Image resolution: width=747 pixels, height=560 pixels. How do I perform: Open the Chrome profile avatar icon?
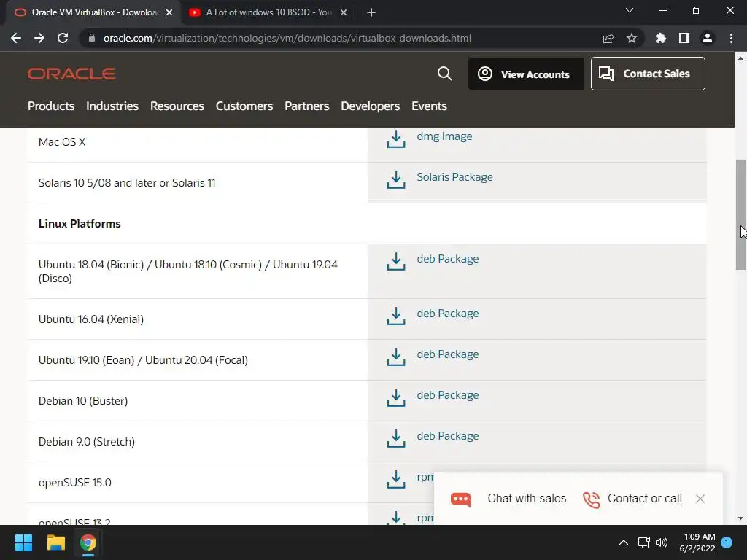[x=708, y=38]
